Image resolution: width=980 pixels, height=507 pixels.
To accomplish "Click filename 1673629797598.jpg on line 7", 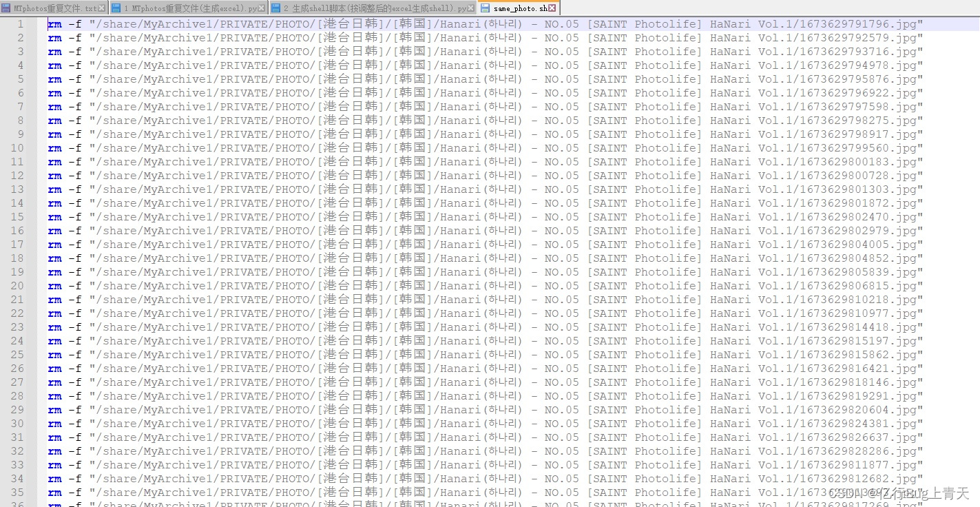I will click(858, 107).
